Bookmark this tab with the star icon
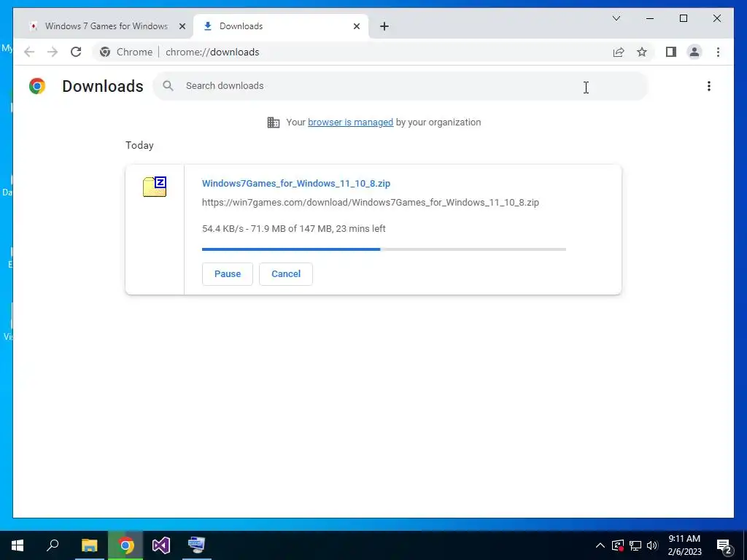This screenshot has height=560, width=747. [642, 52]
